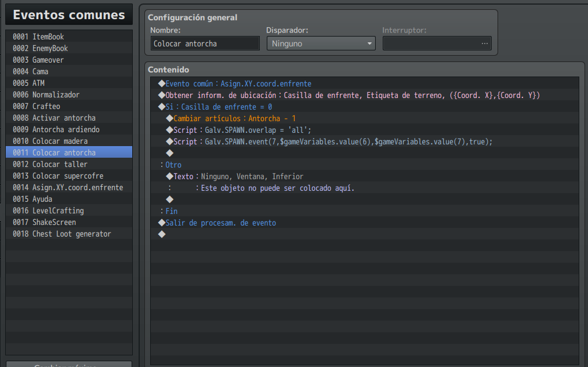
Task: Select the empty command slot after Salir de procesam.
Action: [x=365, y=235]
